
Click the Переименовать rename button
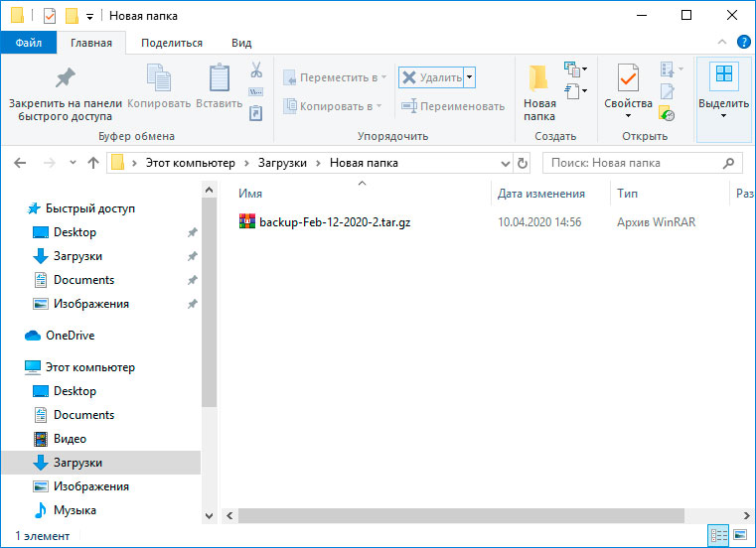click(x=453, y=106)
